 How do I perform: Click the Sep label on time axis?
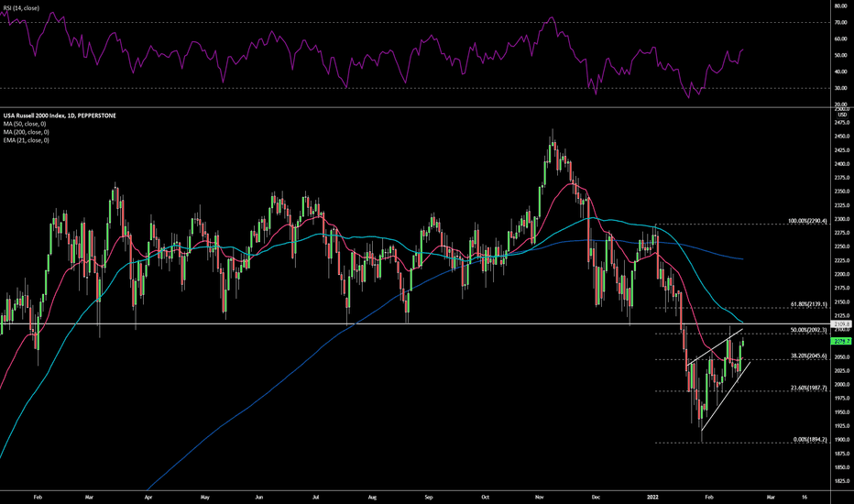pyautogui.click(x=429, y=497)
